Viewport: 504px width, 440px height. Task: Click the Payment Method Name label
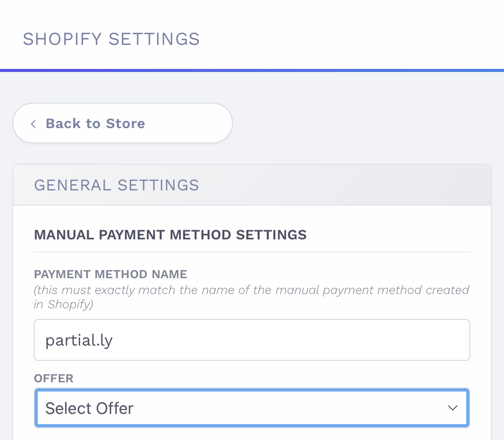(x=110, y=275)
